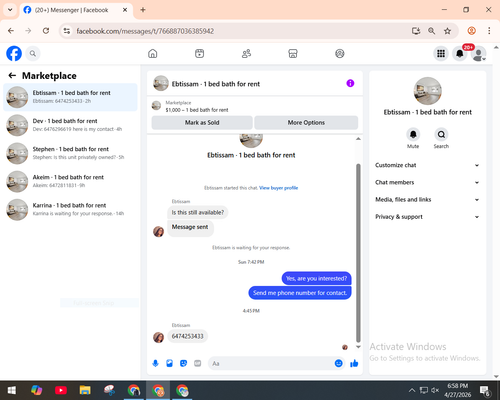The height and width of the screenshot is (400, 500).
Task: Click the address bar URL
Action: click(x=145, y=31)
